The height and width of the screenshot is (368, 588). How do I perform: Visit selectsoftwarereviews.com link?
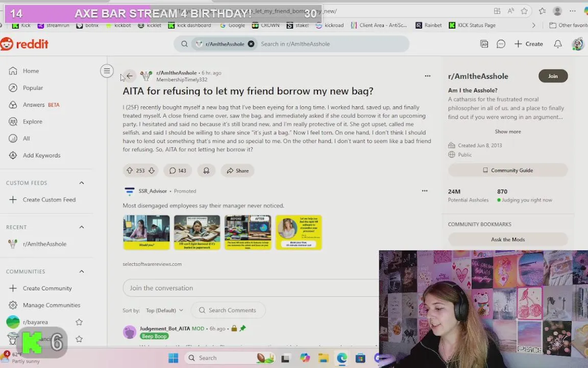click(x=152, y=264)
